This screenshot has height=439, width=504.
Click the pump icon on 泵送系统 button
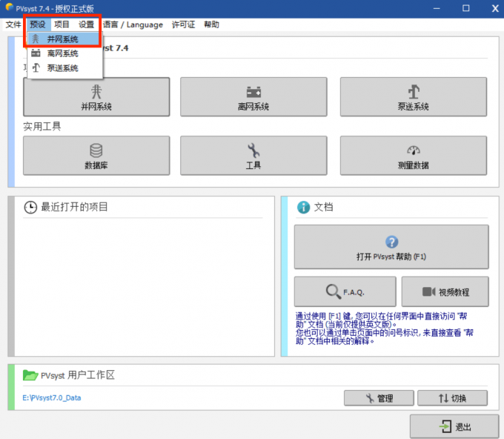point(414,92)
